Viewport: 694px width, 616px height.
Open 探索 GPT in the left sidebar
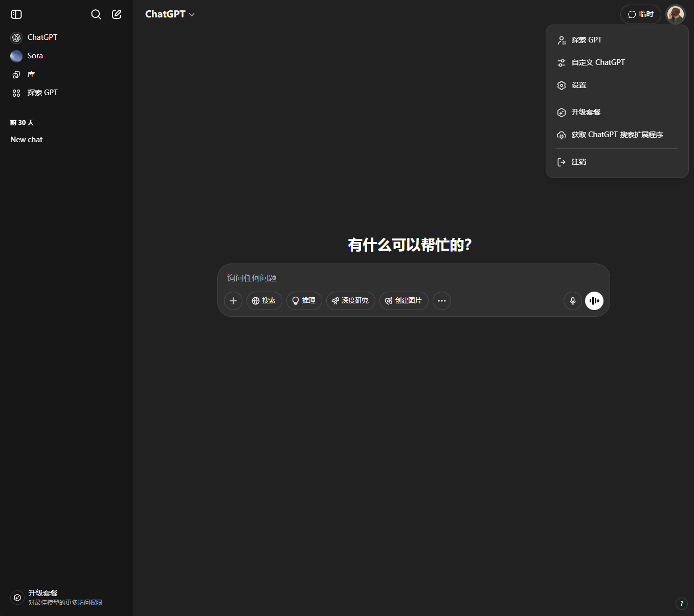tap(66, 93)
